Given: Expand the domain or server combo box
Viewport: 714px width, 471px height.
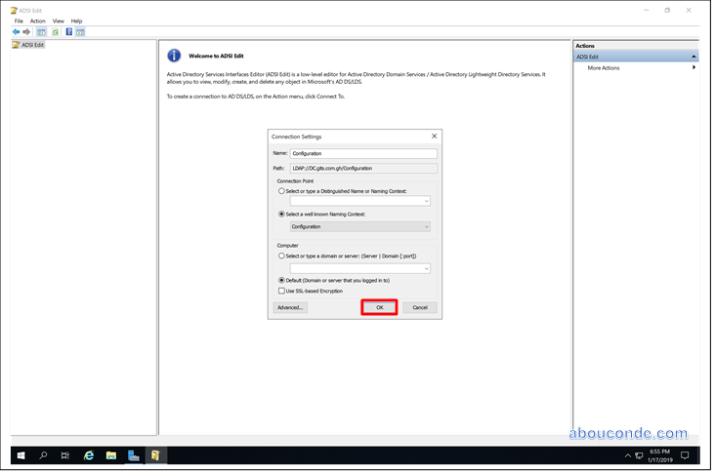Looking at the screenshot, I should pyautogui.click(x=426, y=268).
